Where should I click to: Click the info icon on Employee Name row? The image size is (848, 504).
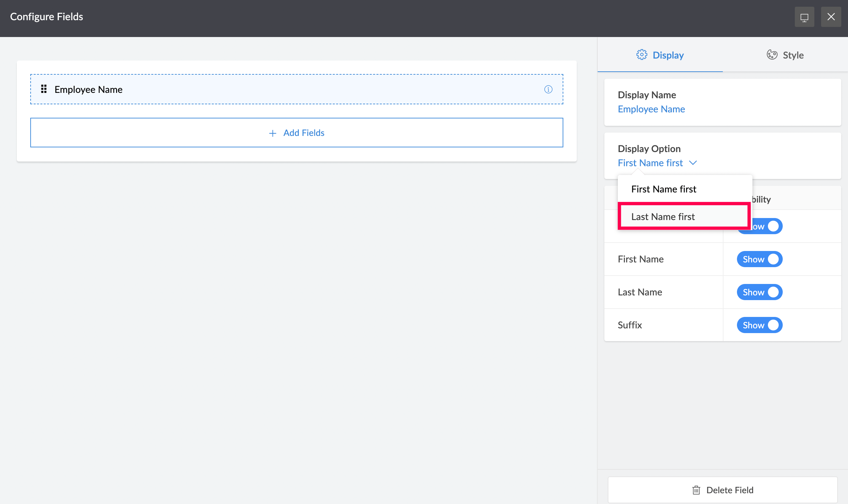[548, 89]
